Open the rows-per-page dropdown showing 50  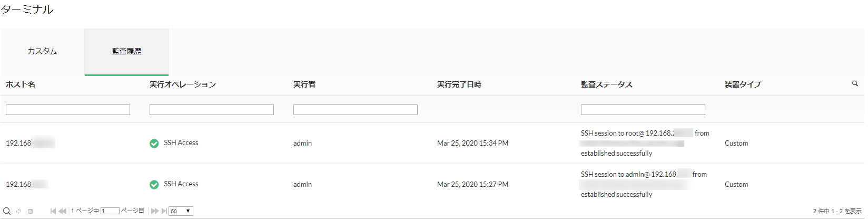click(181, 211)
